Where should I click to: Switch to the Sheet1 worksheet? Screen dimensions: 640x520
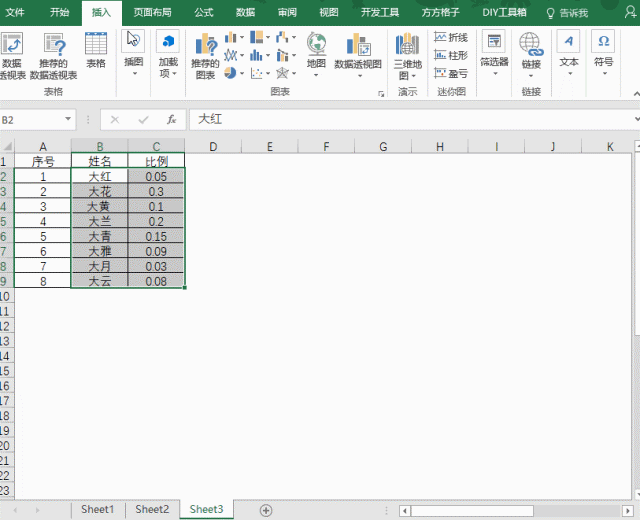point(97,509)
